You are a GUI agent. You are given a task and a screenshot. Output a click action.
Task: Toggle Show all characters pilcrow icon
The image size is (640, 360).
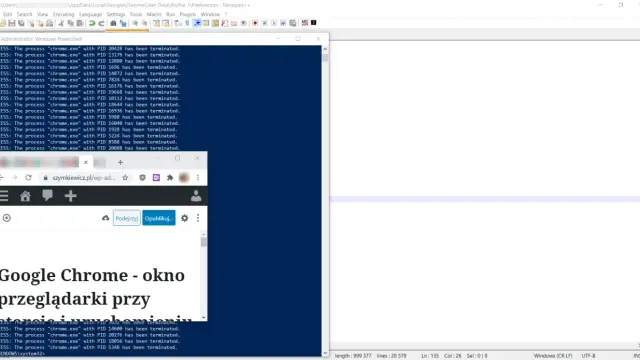click(x=187, y=23)
